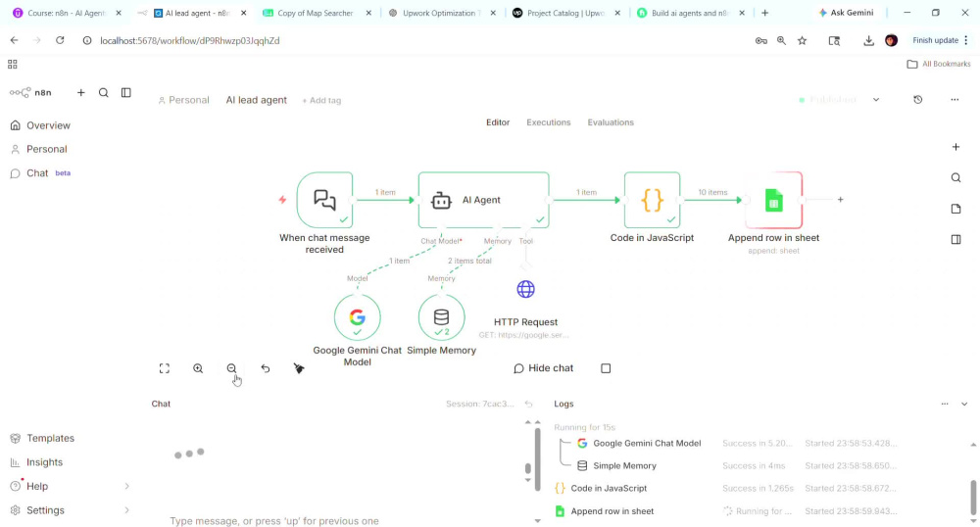Click the Personal project breadcrumb
The height and width of the screenshot is (527, 980).
pyautogui.click(x=184, y=100)
